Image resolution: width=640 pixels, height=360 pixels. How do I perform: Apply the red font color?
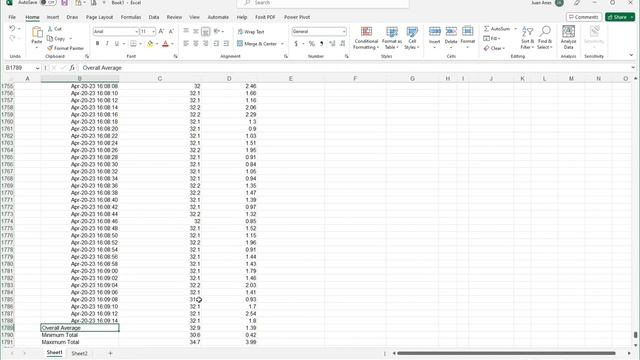(x=165, y=44)
